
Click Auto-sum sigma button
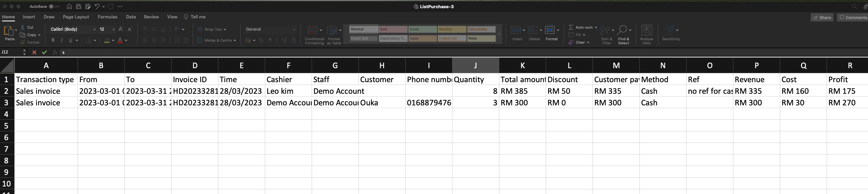coord(571,27)
